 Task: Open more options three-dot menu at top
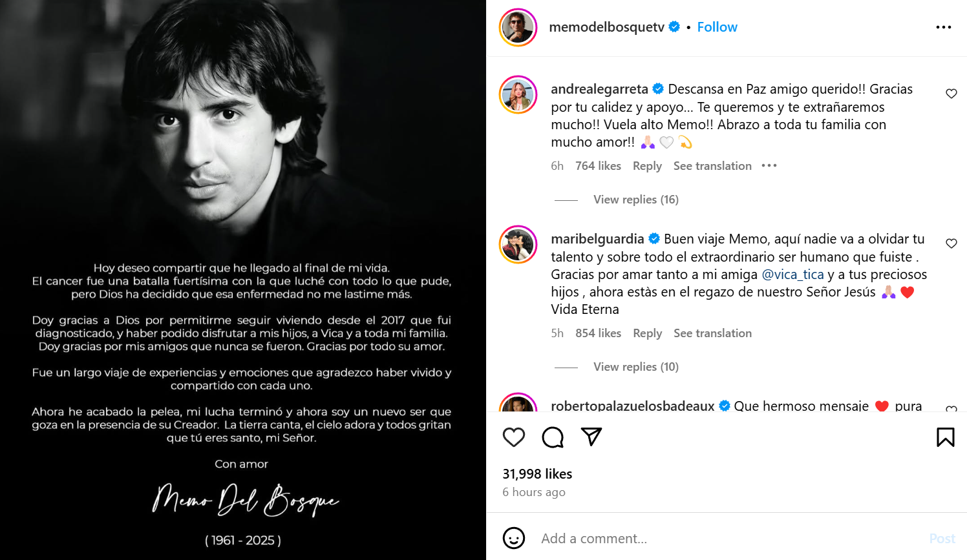pos(943,27)
